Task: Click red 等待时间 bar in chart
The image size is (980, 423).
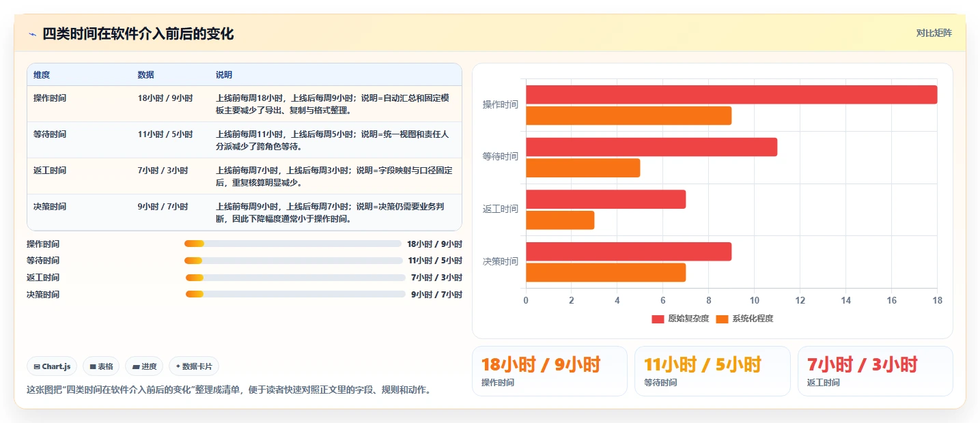Action: tap(652, 147)
